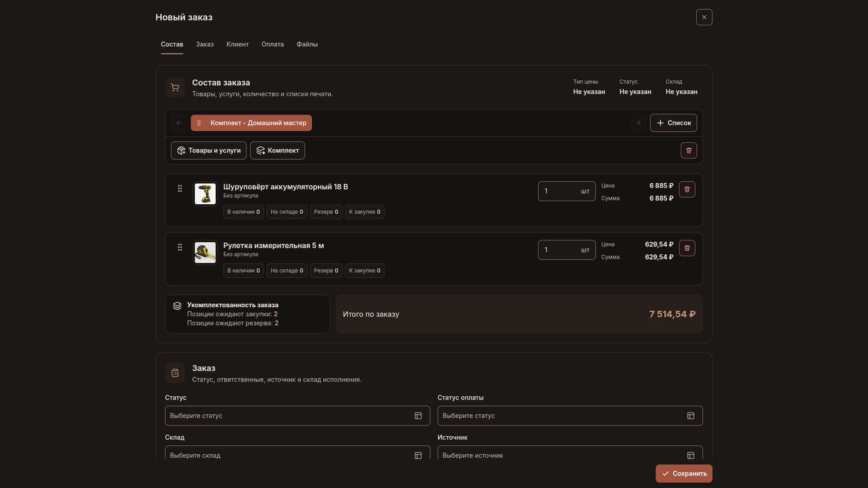Click the Рулетка product thumbnail

point(205,252)
